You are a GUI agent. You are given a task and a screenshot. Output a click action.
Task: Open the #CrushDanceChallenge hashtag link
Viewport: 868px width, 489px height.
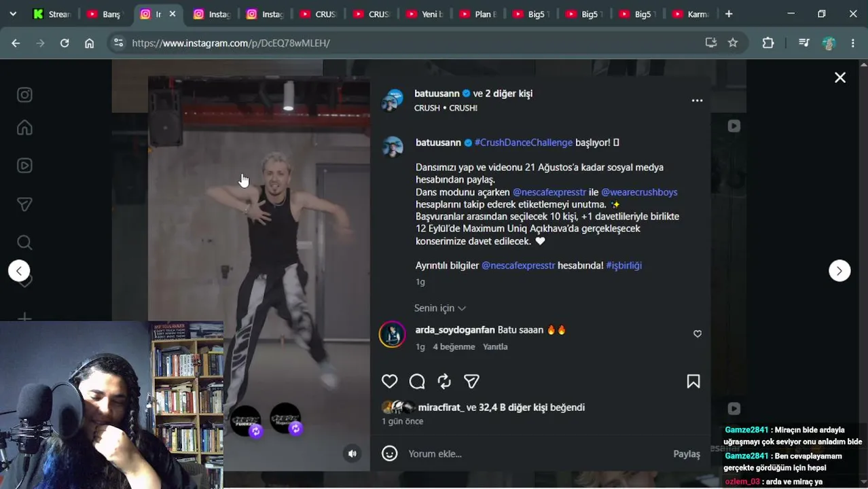coord(524,143)
